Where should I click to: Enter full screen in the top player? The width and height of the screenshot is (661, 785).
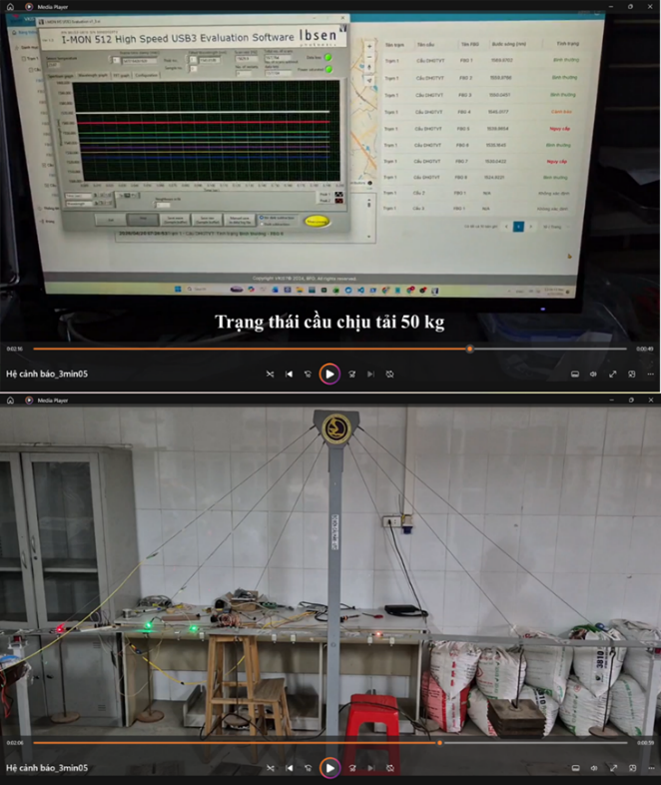612,374
